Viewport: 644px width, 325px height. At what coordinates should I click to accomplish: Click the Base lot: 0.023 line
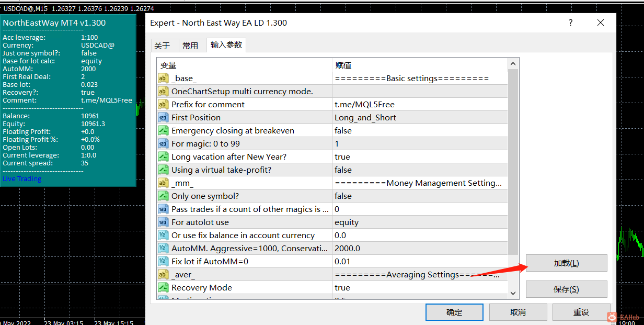coord(50,85)
